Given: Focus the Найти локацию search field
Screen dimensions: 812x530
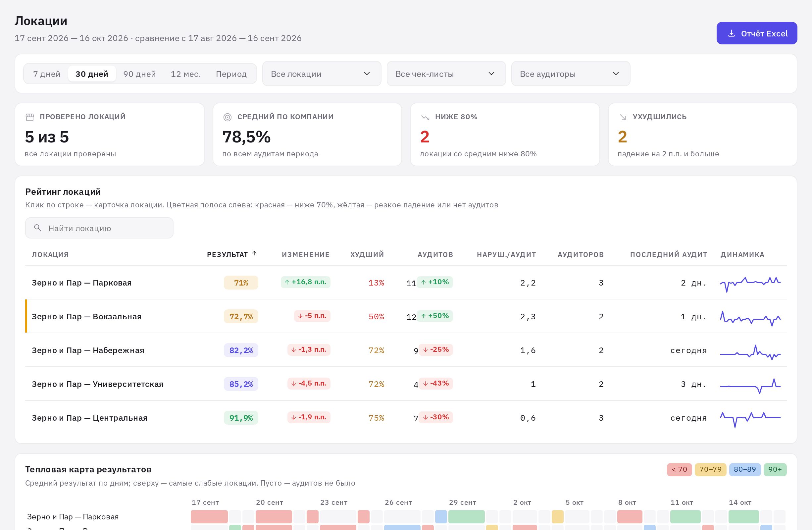Looking at the screenshot, I should (x=99, y=228).
